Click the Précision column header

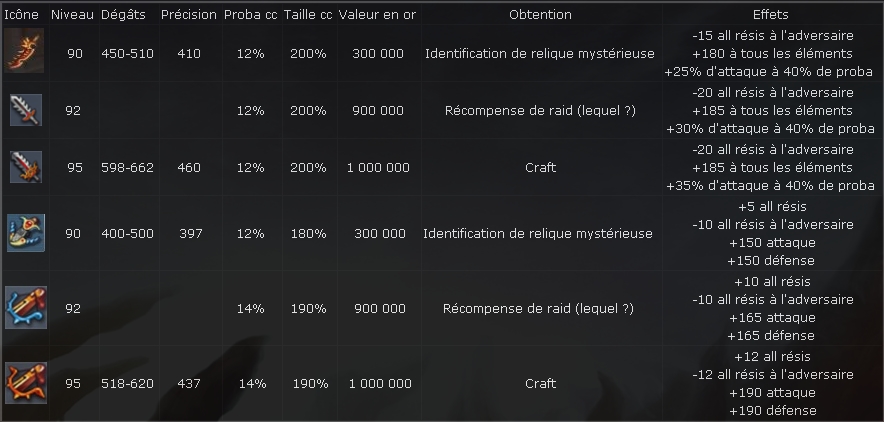[189, 15]
